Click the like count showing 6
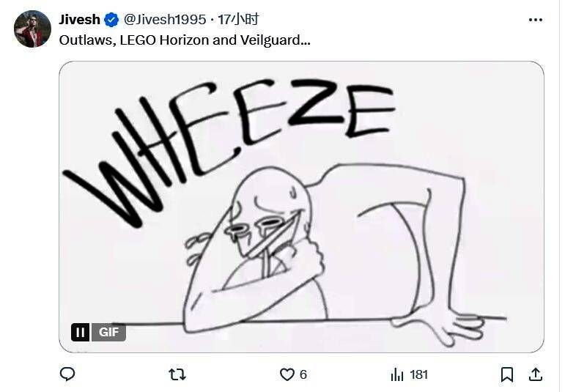The width and height of the screenshot is (565, 392). [x=303, y=374]
